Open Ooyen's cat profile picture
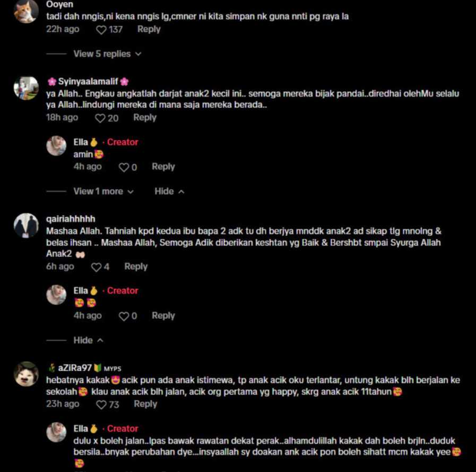Screen dimensions: 476x472 [26, 11]
